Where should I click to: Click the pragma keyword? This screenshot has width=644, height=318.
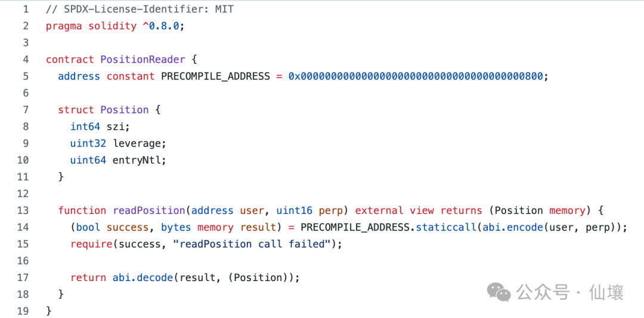(x=64, y=26)
